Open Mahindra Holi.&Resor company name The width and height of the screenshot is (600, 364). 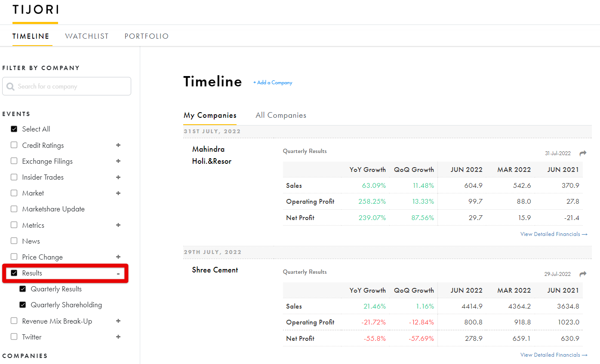(212, 155)
